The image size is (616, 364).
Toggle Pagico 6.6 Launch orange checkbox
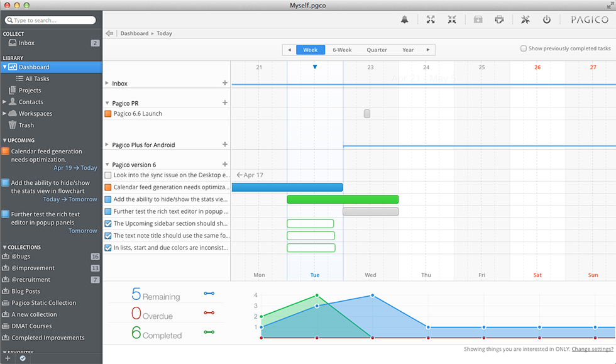(x=108, y=114)
